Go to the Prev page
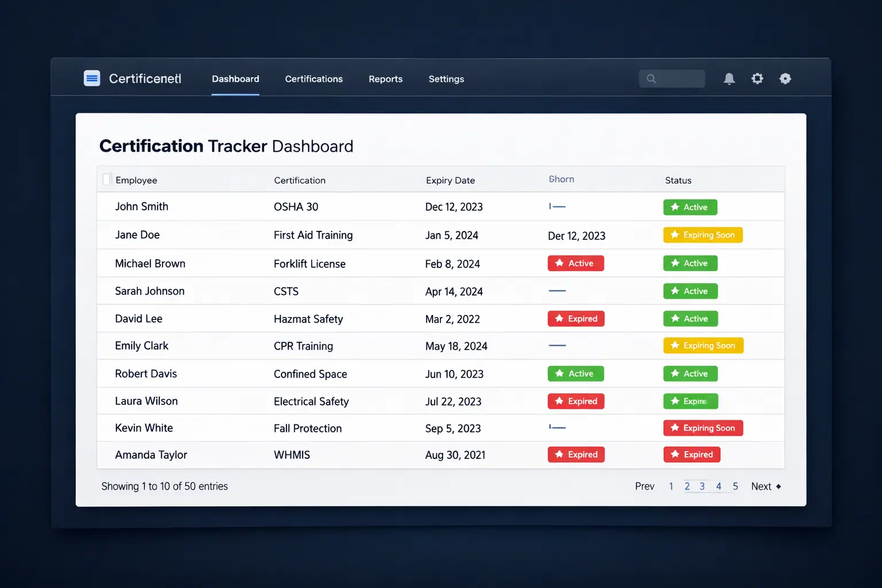This screenshot has width=882, height=588. 644,486
